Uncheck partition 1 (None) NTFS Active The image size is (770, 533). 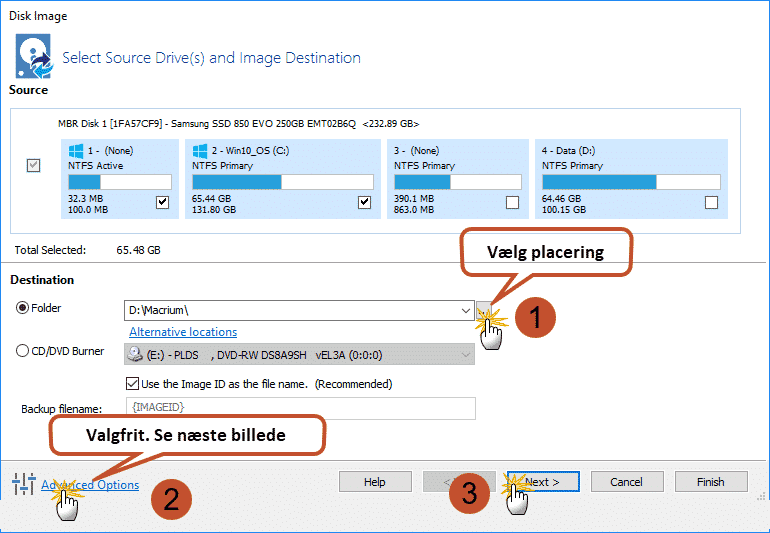tap(163, 203)
